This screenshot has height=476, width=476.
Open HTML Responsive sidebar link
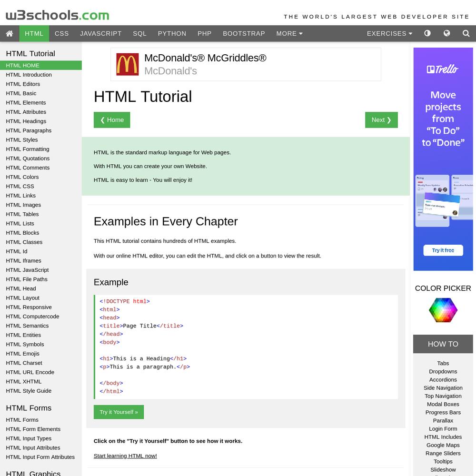pos(40,307)
